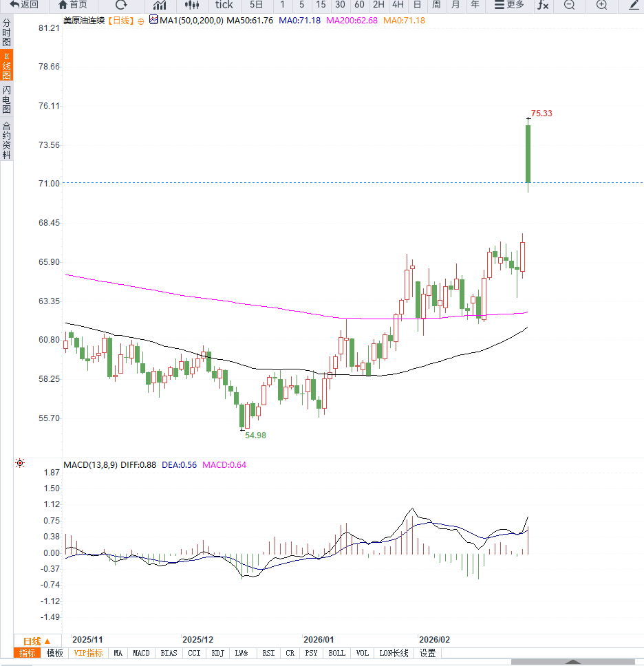644x666 pixels.
Task: Click the 美原油连续 contract title
Action: 84,21
